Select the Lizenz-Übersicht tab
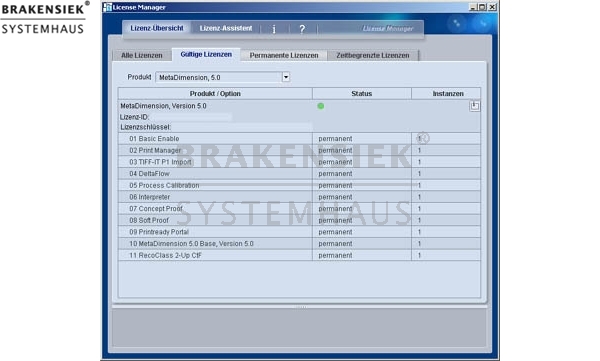 tap(157, 28)
